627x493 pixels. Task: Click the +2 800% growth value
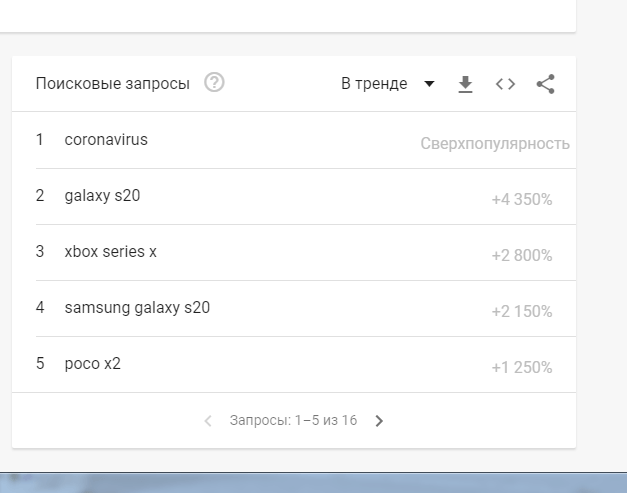pyautogui.click(x=521, y=256)
